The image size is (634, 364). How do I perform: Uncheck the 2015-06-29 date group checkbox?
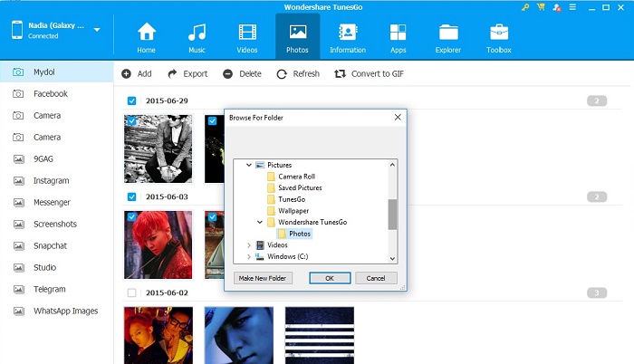point(132,101)
